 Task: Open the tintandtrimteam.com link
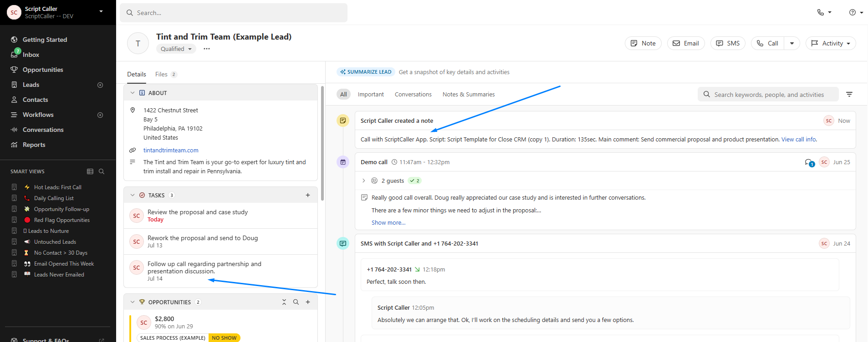pyautogui.click(x=171, y=150)
